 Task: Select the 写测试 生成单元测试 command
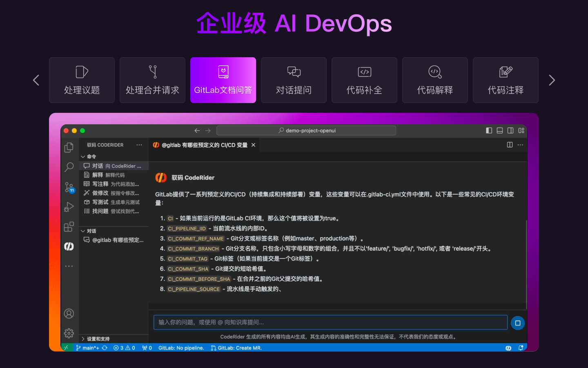coord(114,202)
